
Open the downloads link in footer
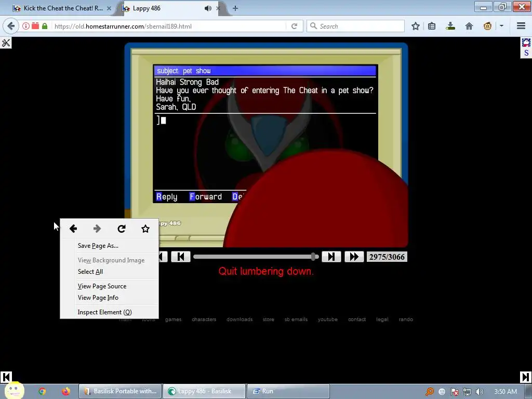pyautogui.click(x=240, y=320)
